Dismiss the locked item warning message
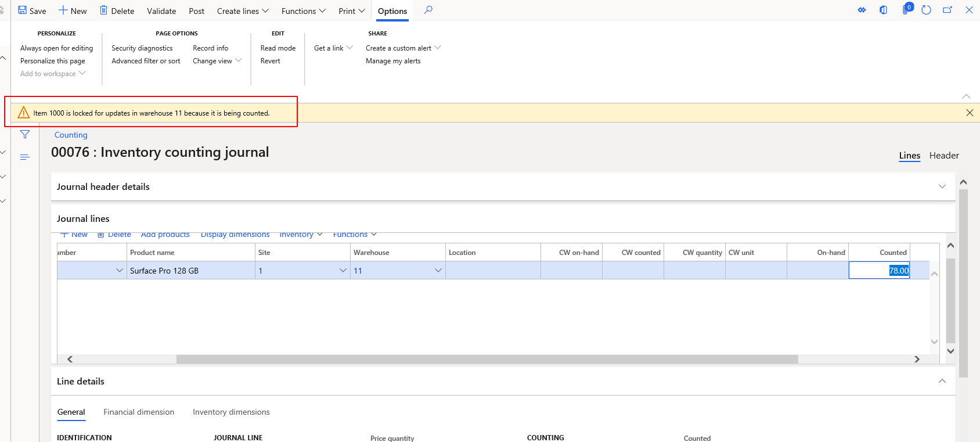 970,113
